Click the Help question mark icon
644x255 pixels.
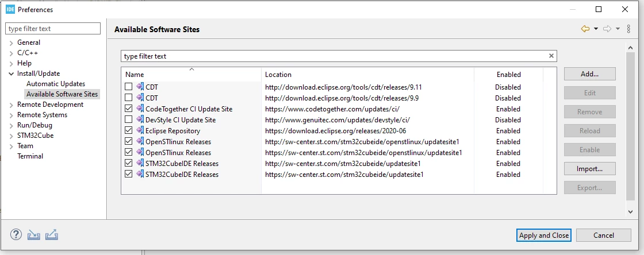16,234
